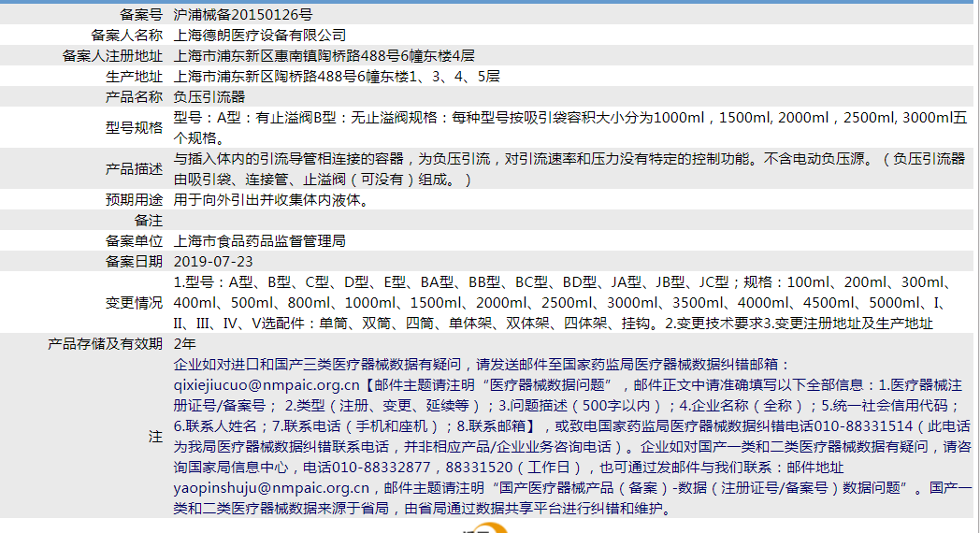
Task: Click the model text starting 型号：A型：有止溢阀
Action: pyautogui.click(x=570, y=127)
